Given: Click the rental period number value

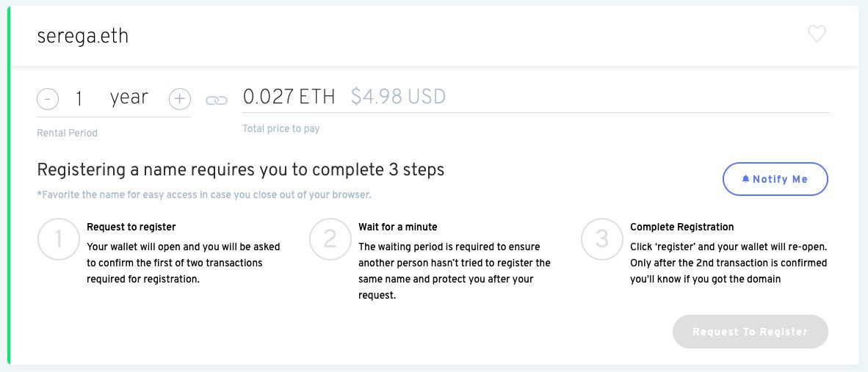Looking at the screenshot, I should (x=79, y=98).
